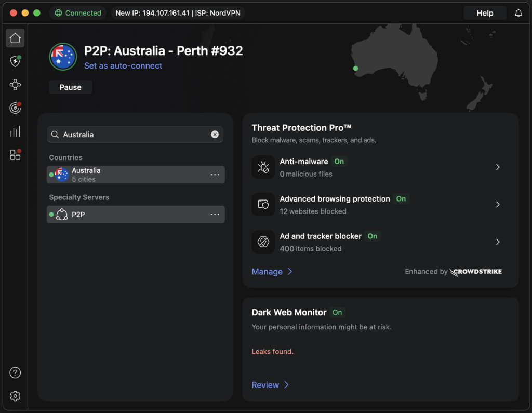The height and width of the screenshot is (413, 532).
Task: Expand Anti-malware details chevron
Action: pyautogui.click(x=498, y=167)
